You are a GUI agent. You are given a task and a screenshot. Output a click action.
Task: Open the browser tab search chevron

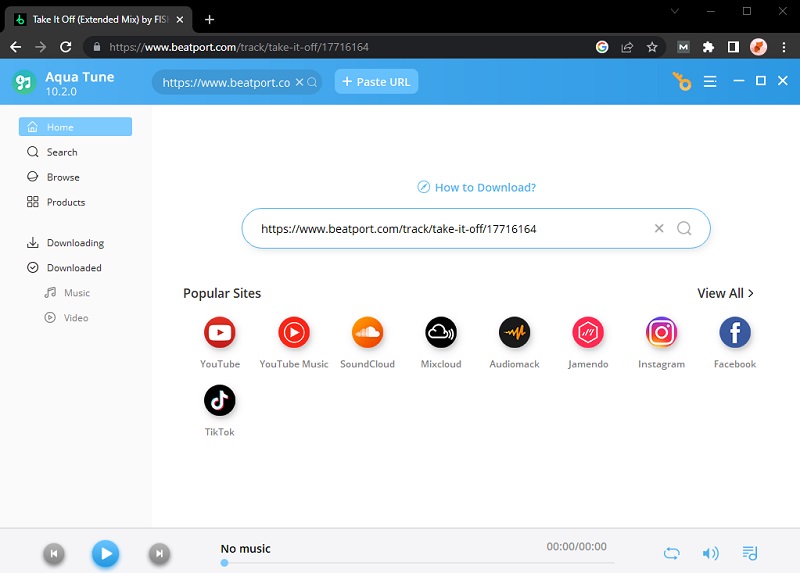point(674,11)
